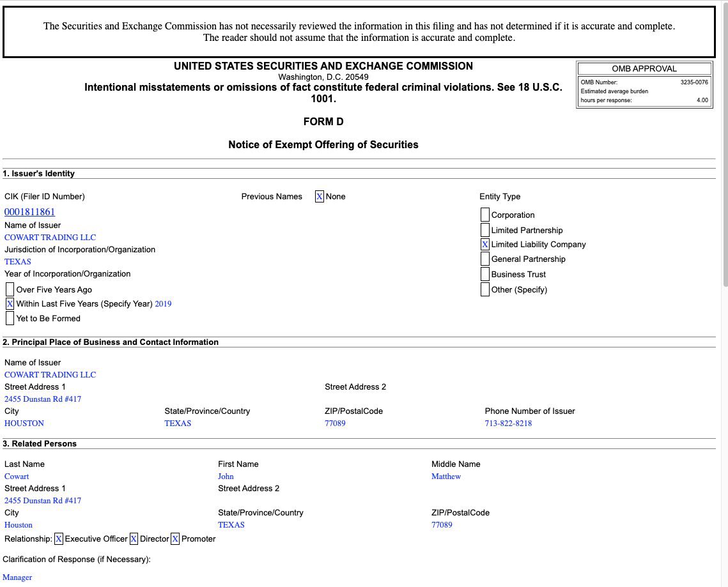The image size is (728, 587).
Task: Select issuer name COWART TRADING LLC in Issuer's Identity
Action: [50, 237]
